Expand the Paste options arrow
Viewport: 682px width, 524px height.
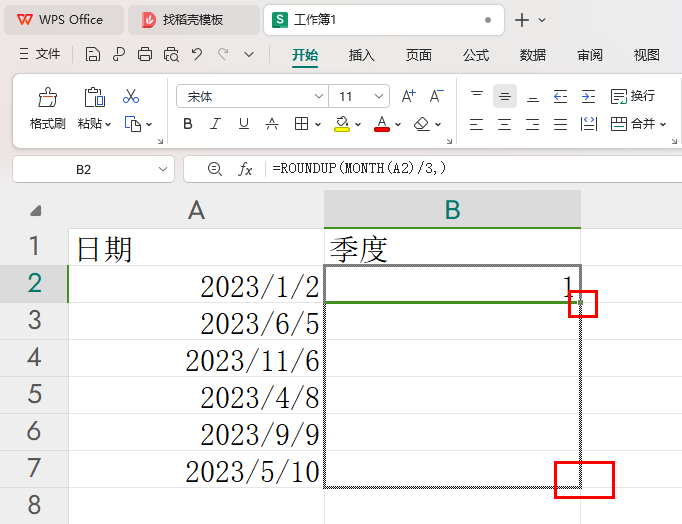coord(108,124)
